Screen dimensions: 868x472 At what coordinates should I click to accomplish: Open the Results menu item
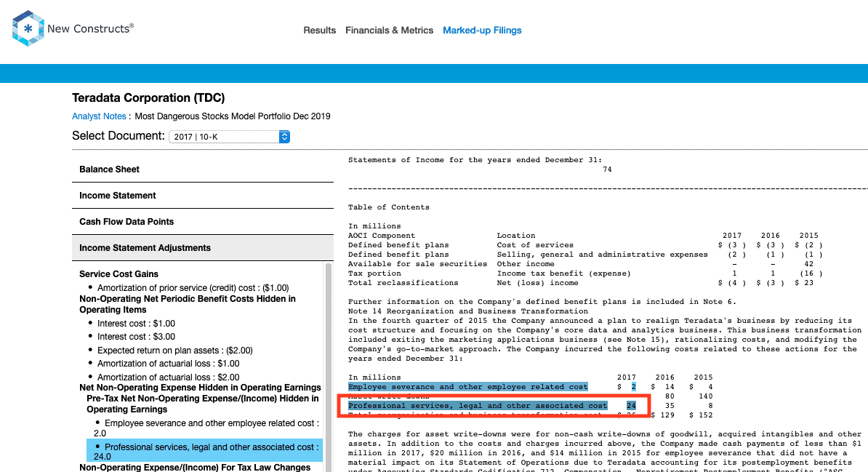coord(319,31)
